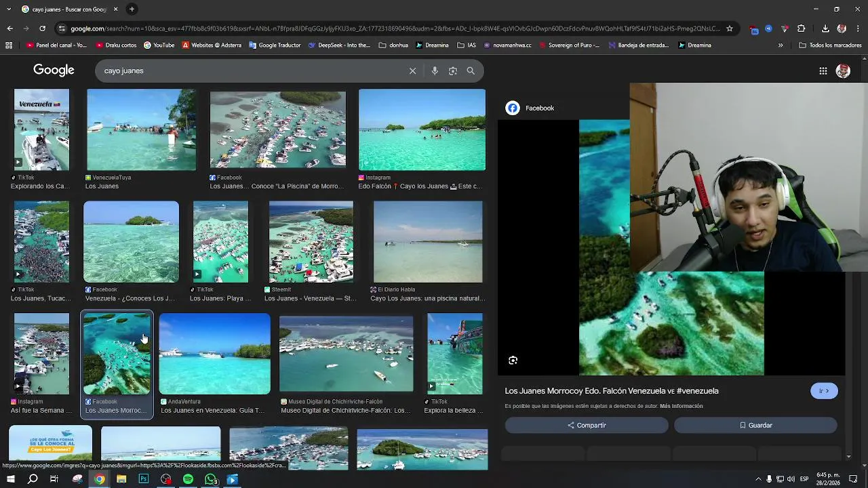Image resolution: width=868 pixels, height=488 pixels.
Task: Open Todos los marcadores folder
Action: tap(830, 45)
